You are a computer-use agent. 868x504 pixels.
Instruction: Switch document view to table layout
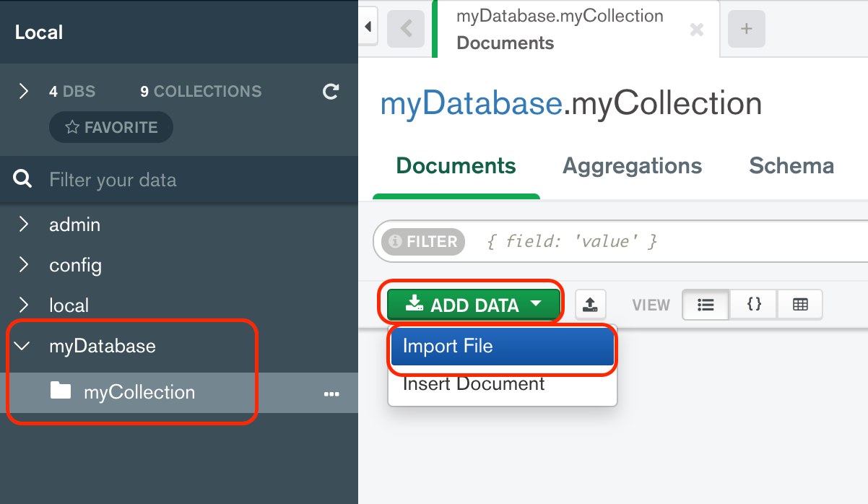point(800,304)
